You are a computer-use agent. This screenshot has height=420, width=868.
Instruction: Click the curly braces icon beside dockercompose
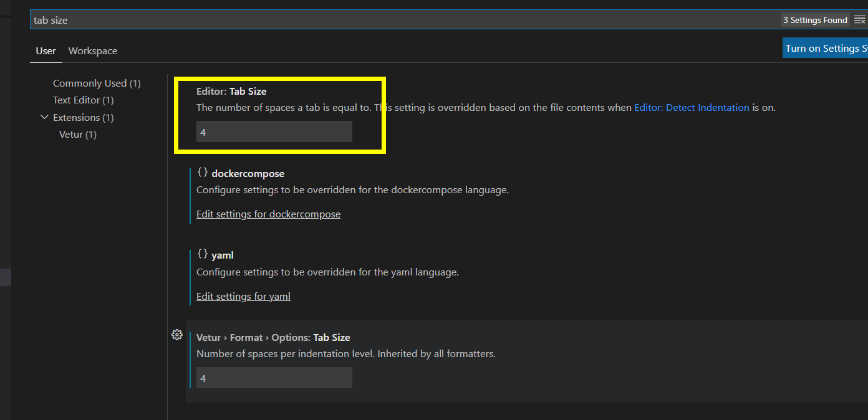click(x=202, y=173)
